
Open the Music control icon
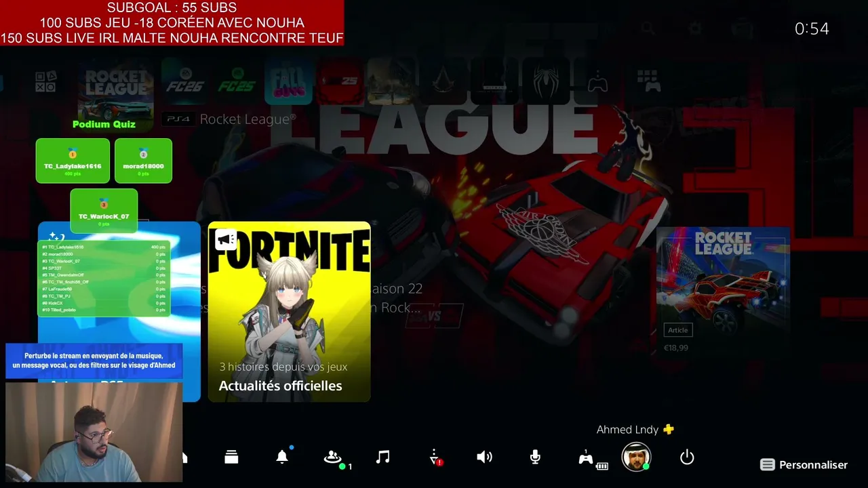pyautogui.click(x=383, y=457)
